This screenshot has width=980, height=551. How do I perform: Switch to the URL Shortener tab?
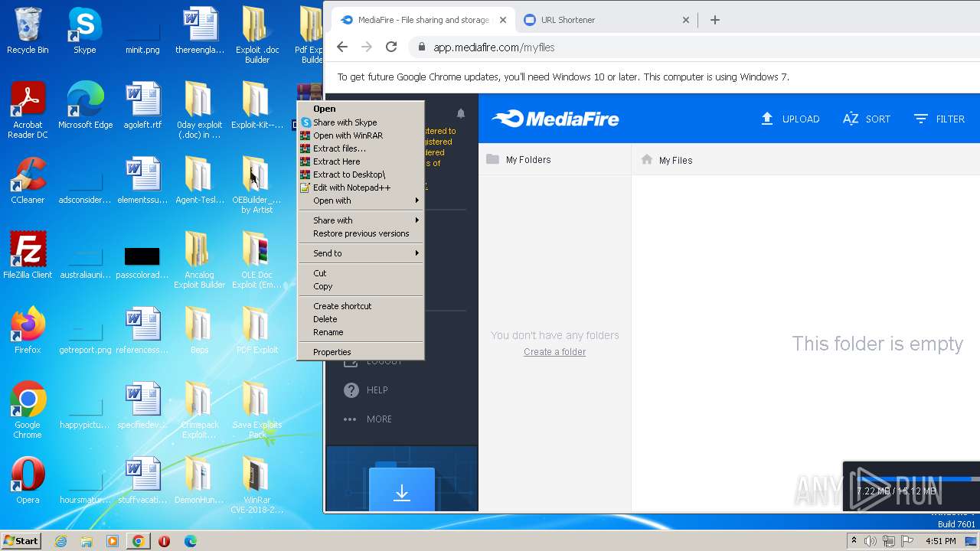click(606, 20)
